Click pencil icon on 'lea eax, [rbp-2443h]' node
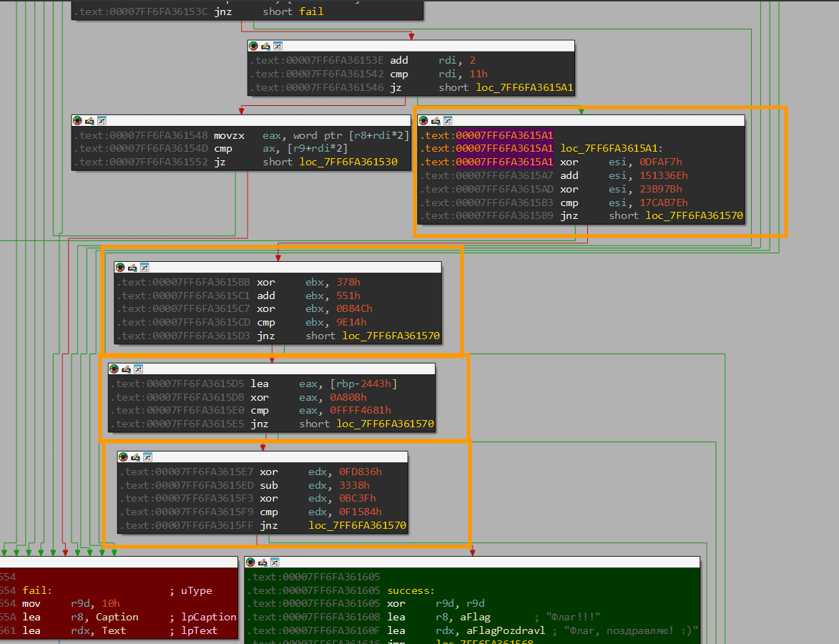 [127, 369]
